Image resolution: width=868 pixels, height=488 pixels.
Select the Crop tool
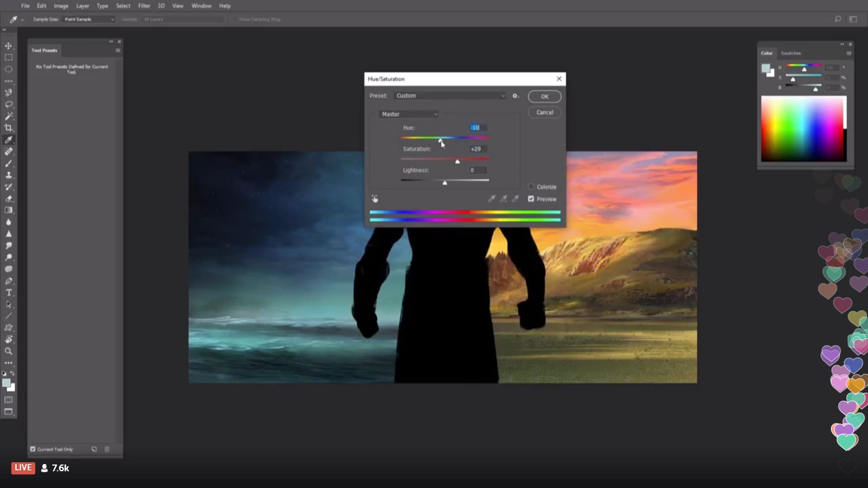click(x=8, y=128)
